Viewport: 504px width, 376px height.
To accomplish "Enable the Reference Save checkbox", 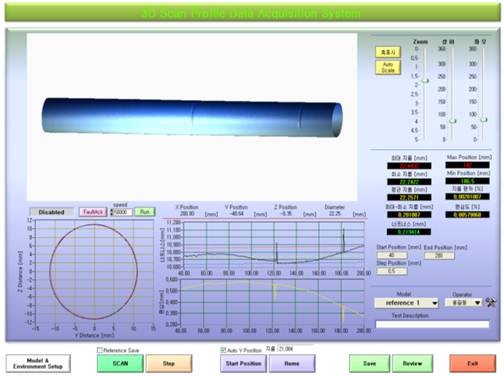I will [99, 350].
